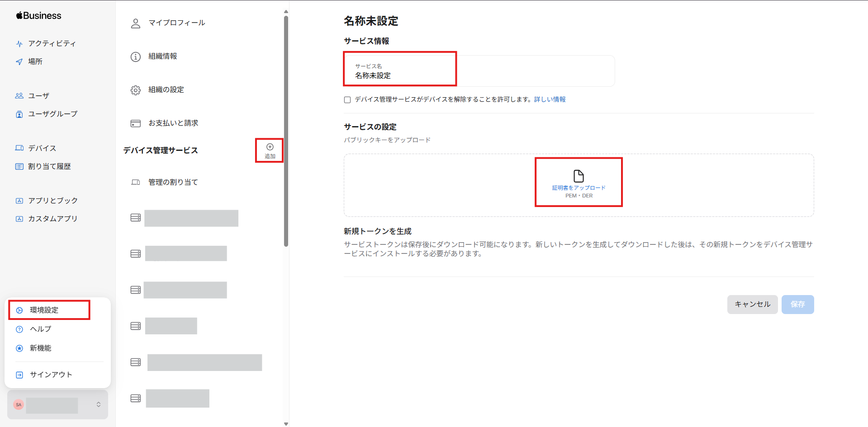Viewport: 868px width, 427px height.
Task: Enable device release permission checkbox
Action: (347, 99)
